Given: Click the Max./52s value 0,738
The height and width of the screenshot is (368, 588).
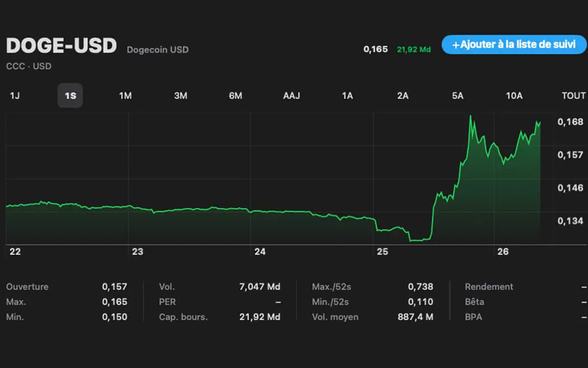Looking at the screenshot, I should pos(420,287).
